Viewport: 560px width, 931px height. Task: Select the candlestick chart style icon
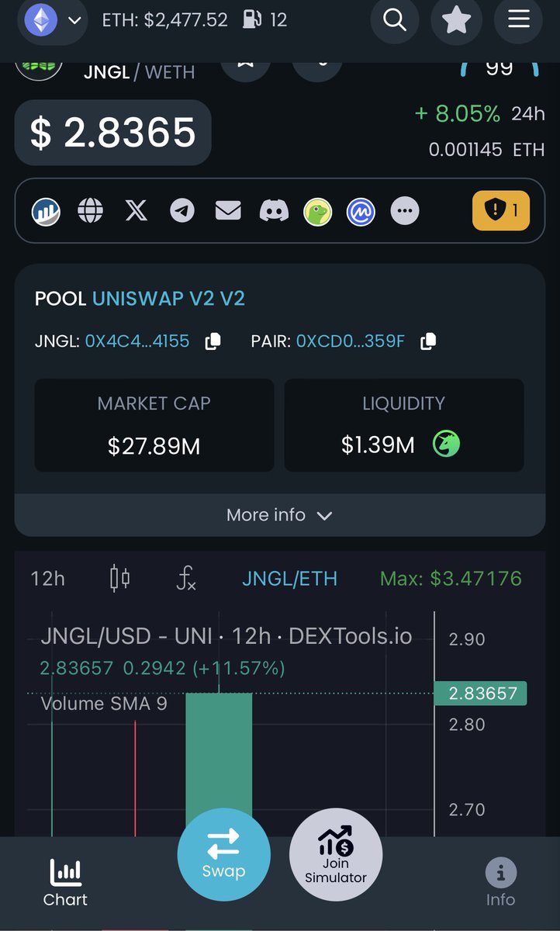119,579
